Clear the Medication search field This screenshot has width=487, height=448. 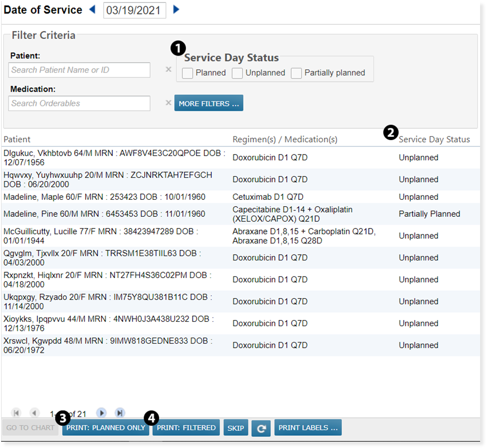(168, 103)
